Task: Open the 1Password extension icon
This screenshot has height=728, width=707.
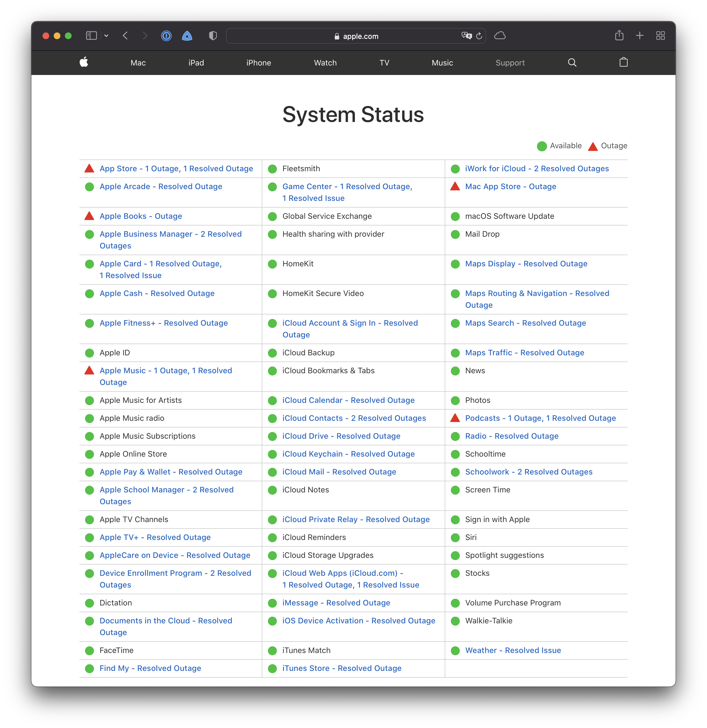Action: pos(166,36)
